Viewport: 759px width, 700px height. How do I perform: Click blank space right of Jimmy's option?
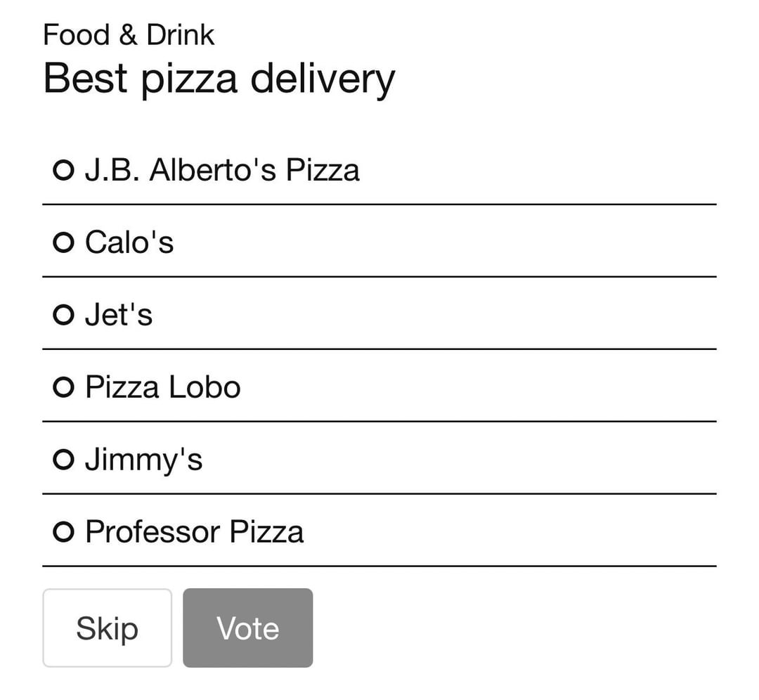[450, 460]
